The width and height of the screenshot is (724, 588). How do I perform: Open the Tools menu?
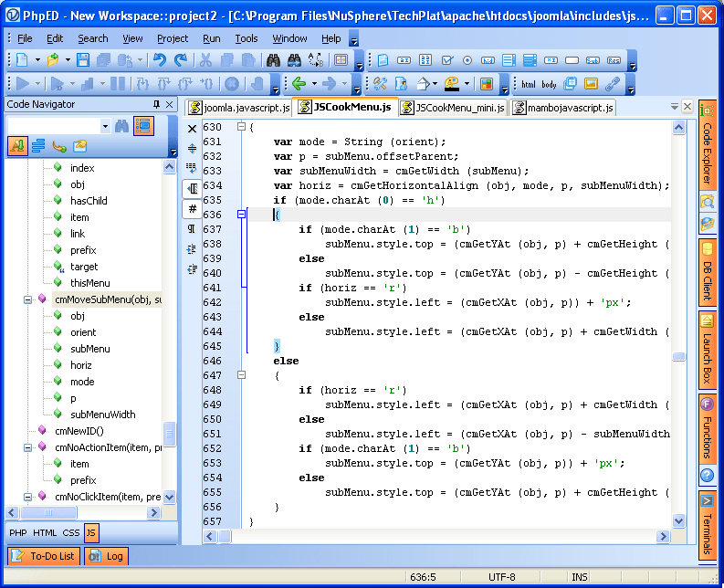pos(247,38)
